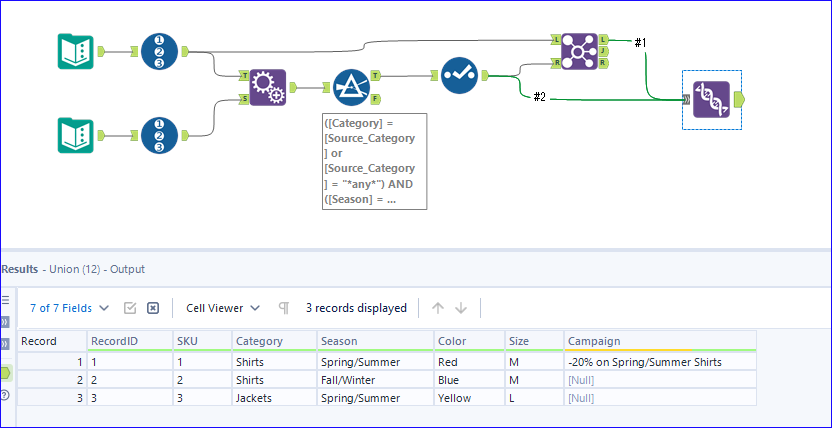The height and width of the screenshot is (428, 832).
Task: Click the 'Red' color cell
Action: coord(469,362)
